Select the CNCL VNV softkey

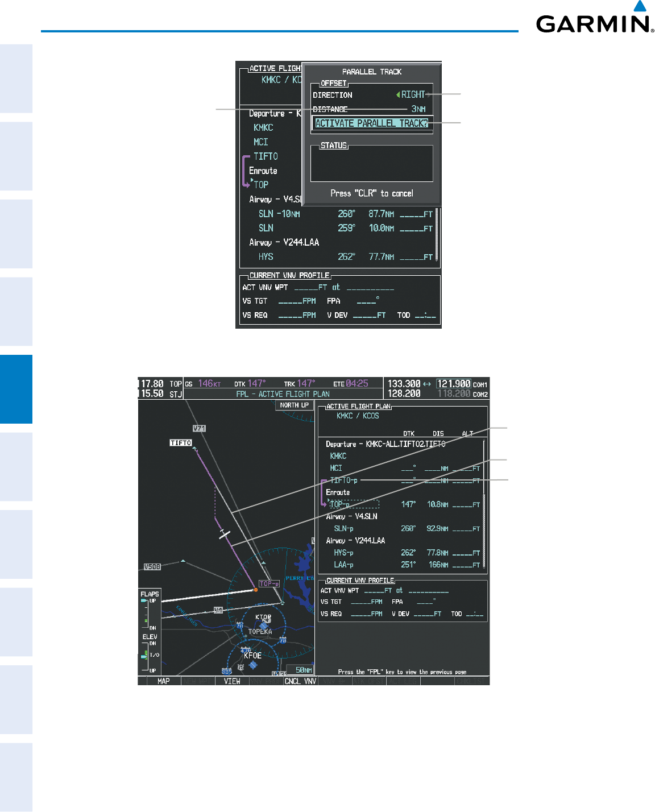click(300, 681)
